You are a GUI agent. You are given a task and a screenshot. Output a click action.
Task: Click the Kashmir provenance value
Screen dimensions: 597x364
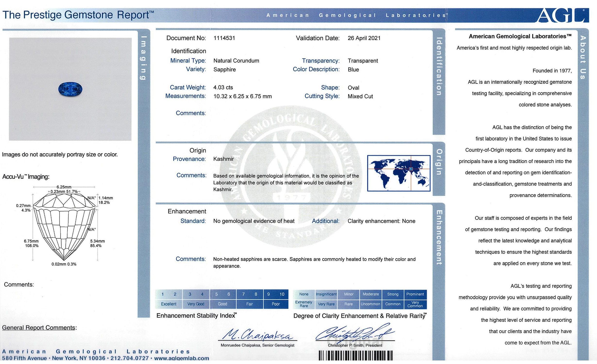coord(223,159)
